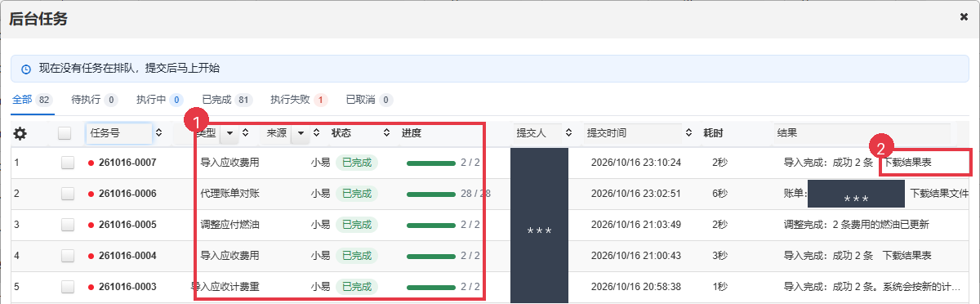Click the 28 / 28 progress bar

431,194
